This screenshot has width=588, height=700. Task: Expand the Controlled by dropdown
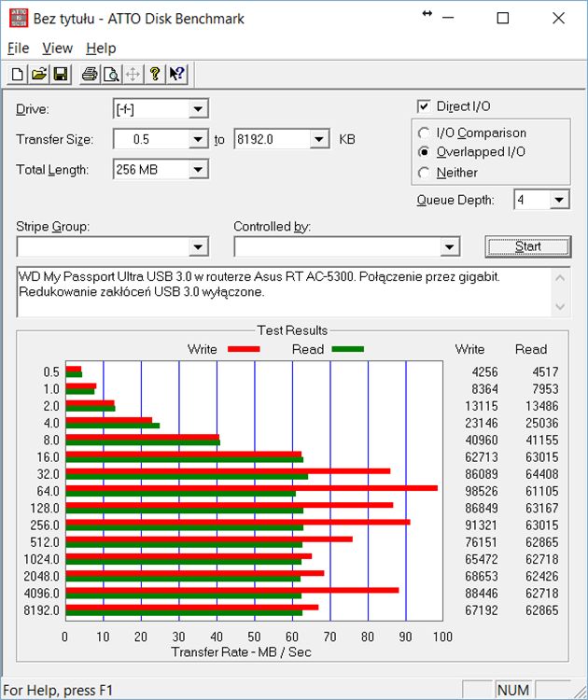449,247
